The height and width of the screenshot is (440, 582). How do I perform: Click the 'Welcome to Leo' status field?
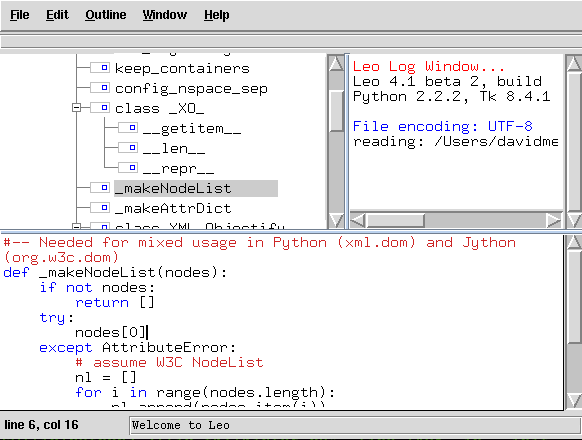(354, 425)
